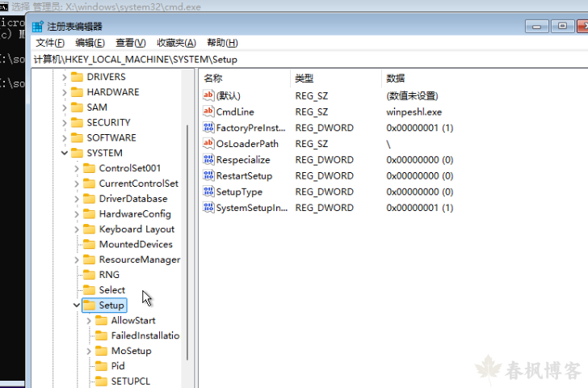Open the 文件(F) menu
The width and height of the screenshot is (588, 388).
point(50,43)
